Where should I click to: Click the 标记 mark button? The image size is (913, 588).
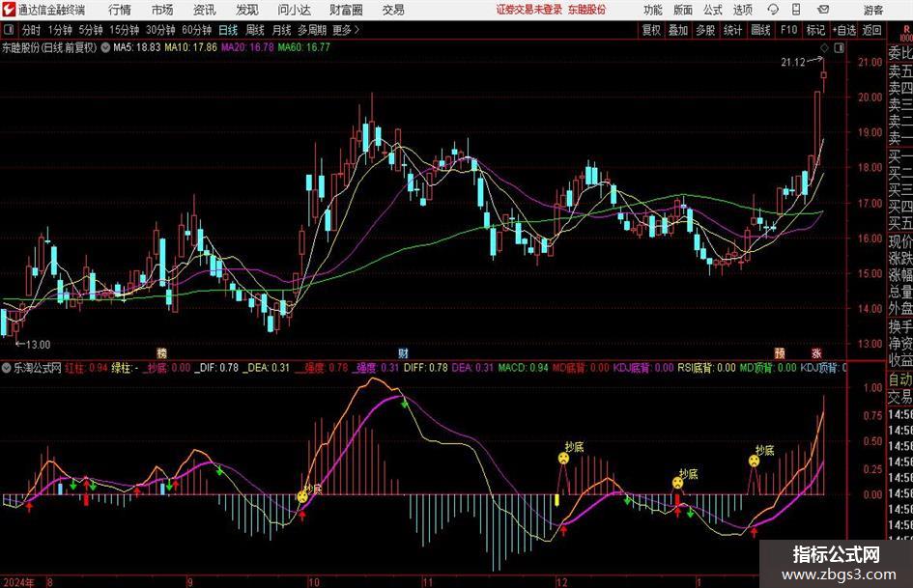pyautogui.click(x=815, y=30)
